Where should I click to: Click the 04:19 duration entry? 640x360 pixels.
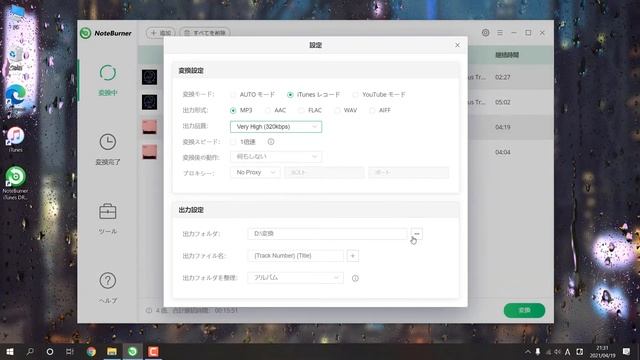pos(502,127)
